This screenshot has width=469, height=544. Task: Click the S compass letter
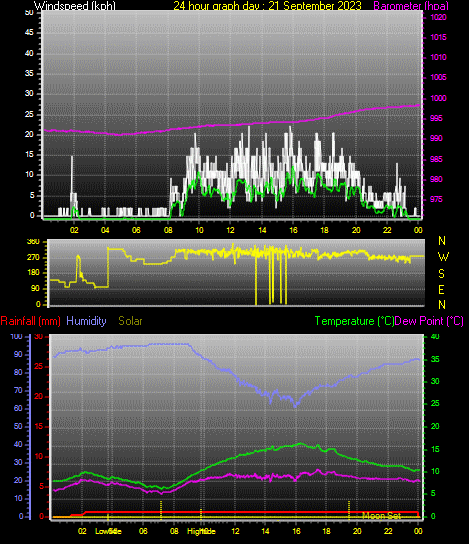click(441, 274)
